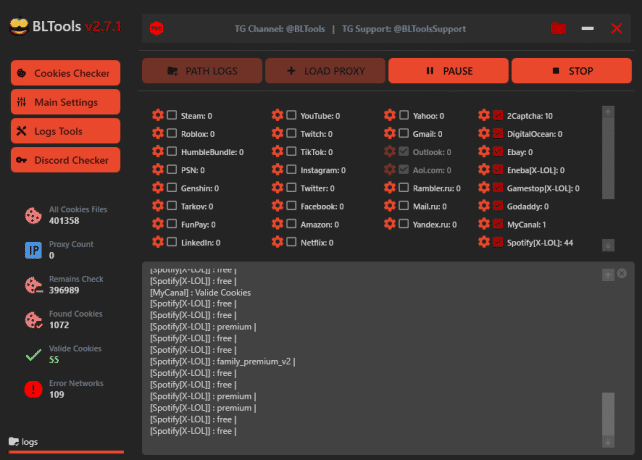Open Gmail settings gear icon

[390, 133]
